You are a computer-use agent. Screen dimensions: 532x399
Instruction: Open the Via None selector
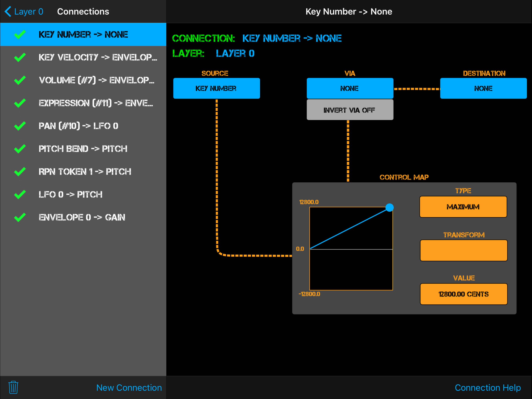pyautogui.click(x=350, y=88)
